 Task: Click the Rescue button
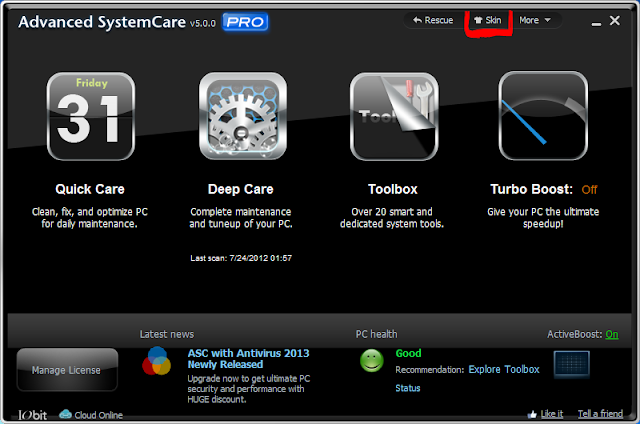point(433,20)
